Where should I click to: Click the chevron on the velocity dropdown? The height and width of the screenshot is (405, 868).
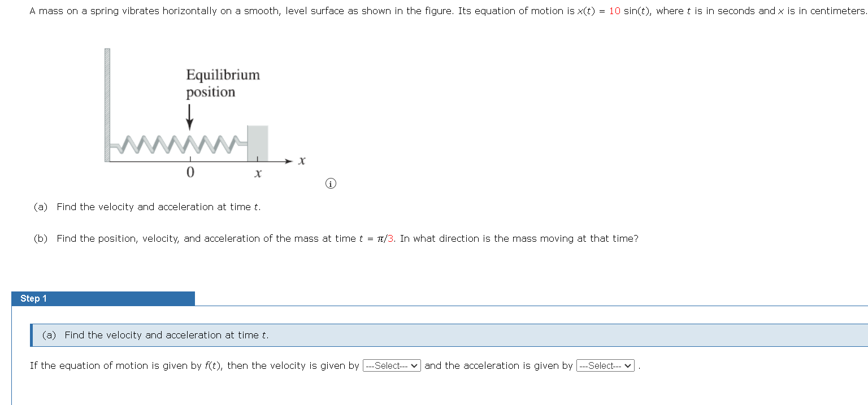(x=414, y=365)
